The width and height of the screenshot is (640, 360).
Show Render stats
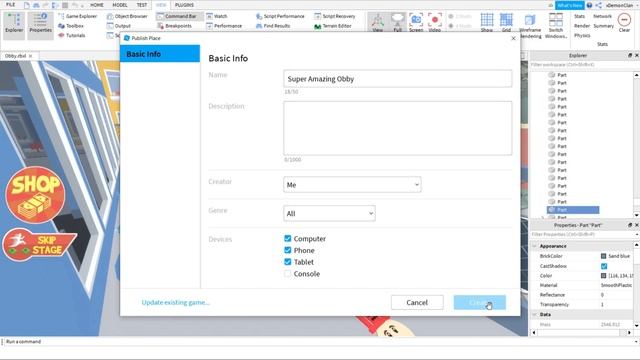coord(582,26)
